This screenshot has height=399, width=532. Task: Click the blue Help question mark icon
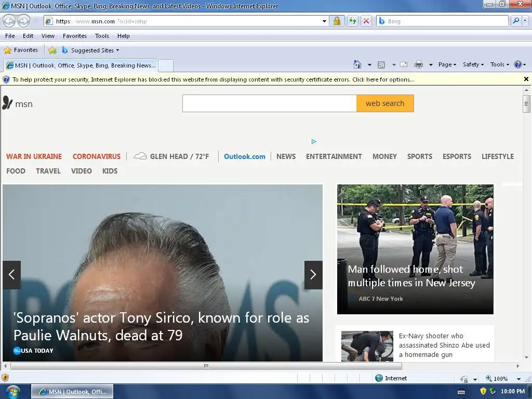(518, 64)
